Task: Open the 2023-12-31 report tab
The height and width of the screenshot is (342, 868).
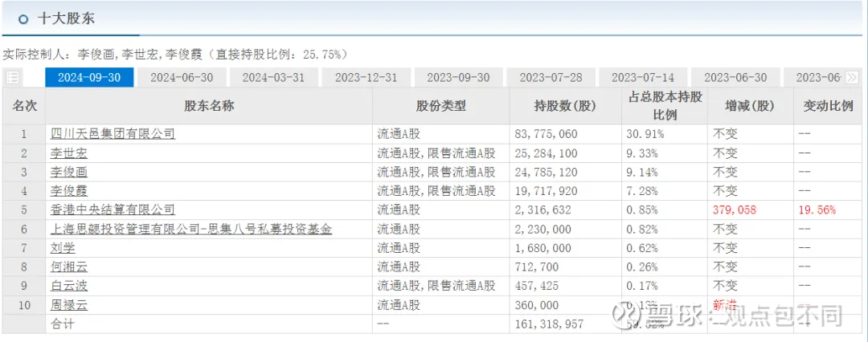Action: (366, 78)
